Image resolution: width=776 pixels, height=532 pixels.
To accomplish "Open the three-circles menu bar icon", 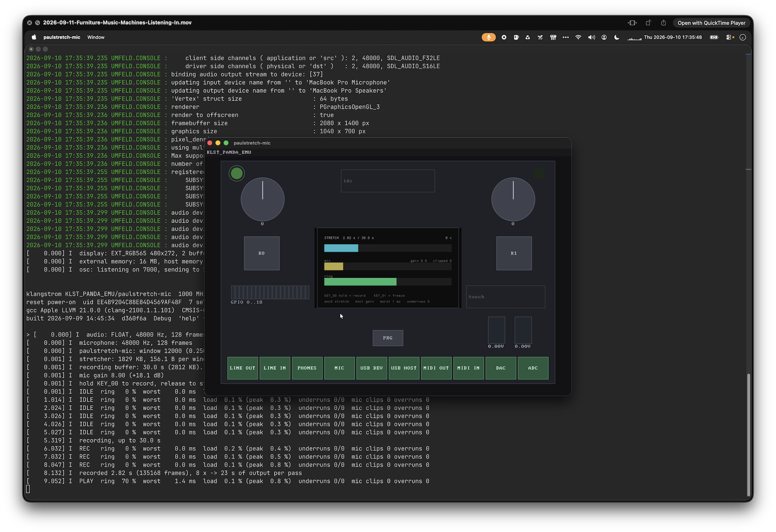I will point(528,37).
